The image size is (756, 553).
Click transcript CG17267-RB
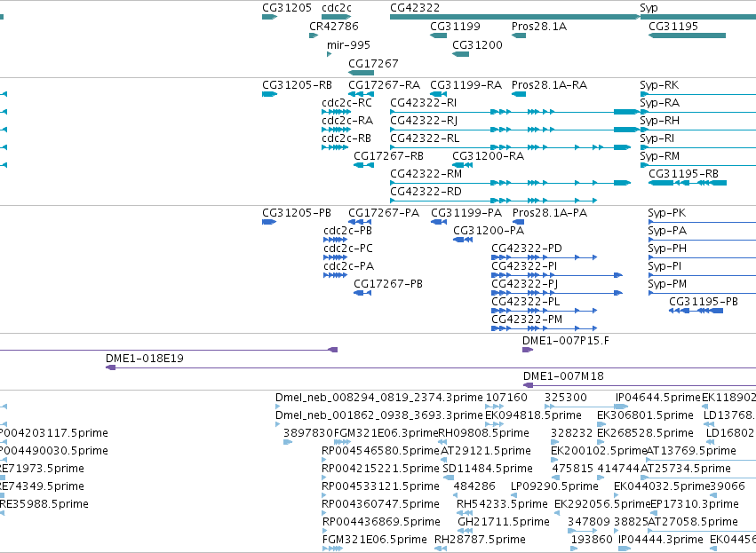pos(363,165)
